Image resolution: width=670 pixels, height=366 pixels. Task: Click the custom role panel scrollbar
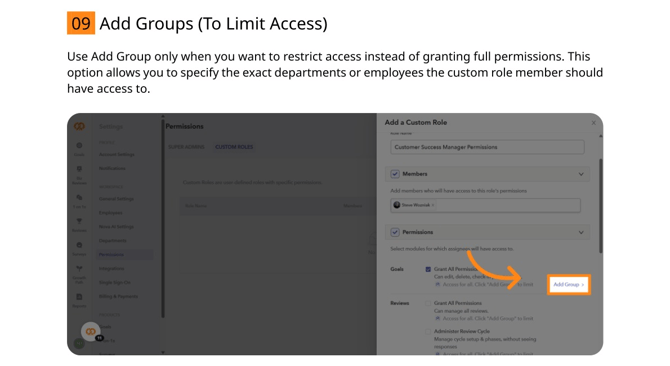600,206
